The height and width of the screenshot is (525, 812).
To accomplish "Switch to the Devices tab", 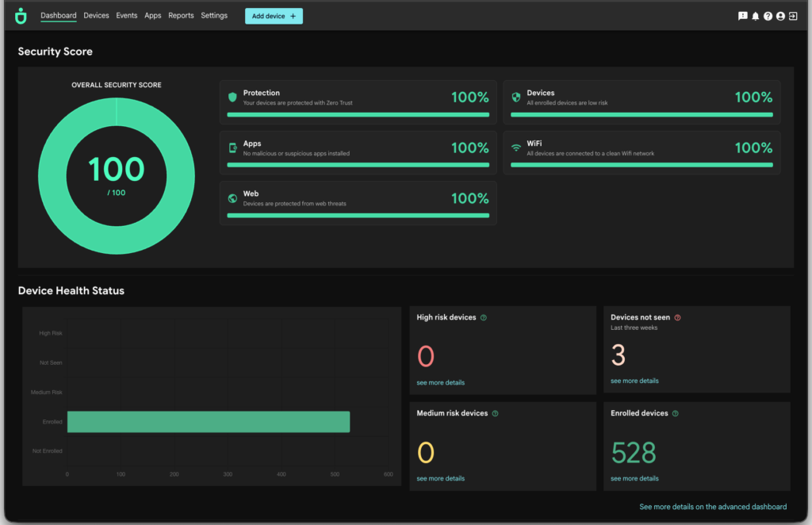I will pos(96,16).
